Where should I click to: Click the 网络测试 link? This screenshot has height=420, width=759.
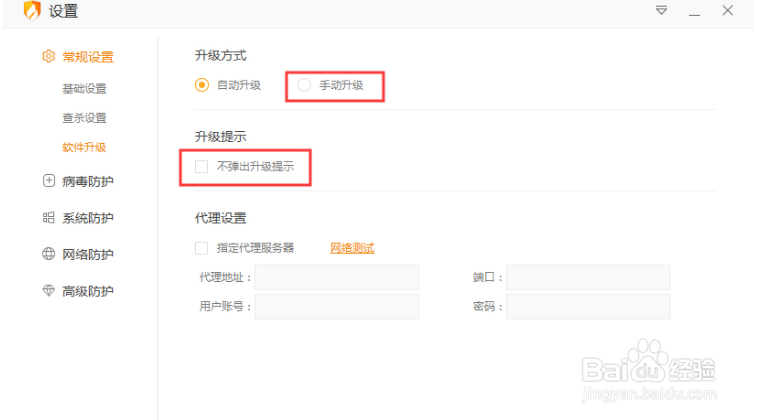tap(352, 248)
